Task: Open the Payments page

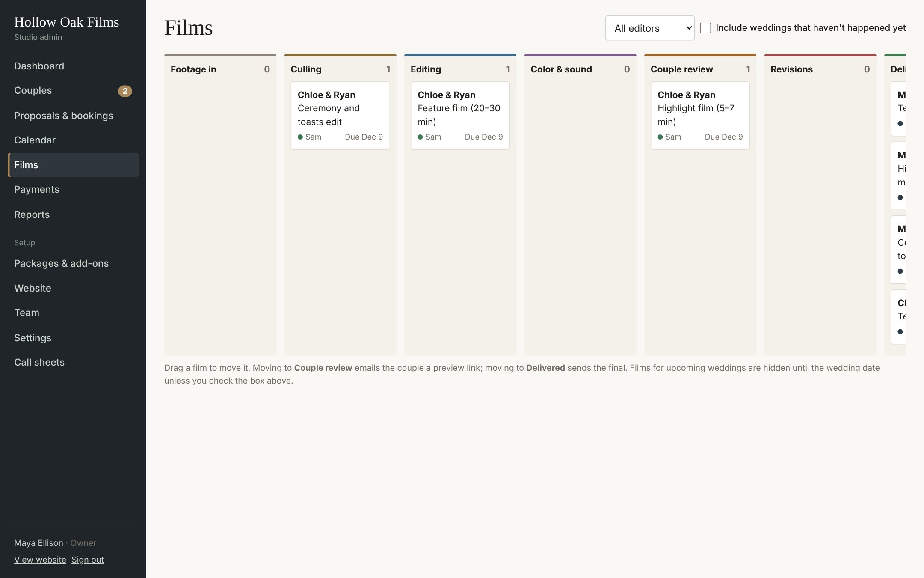Action: pos(73,189)
